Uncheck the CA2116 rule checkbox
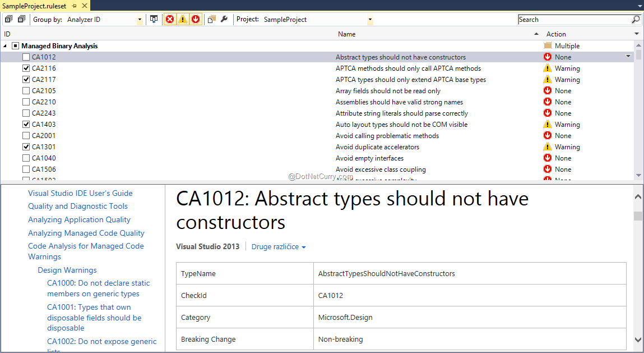644x353 pixels. point(26,68)
